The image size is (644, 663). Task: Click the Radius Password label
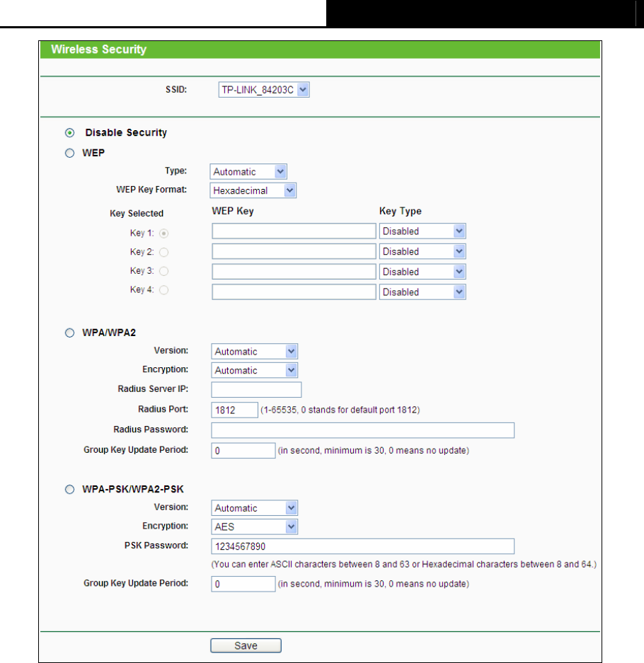[x=151, y=429]
